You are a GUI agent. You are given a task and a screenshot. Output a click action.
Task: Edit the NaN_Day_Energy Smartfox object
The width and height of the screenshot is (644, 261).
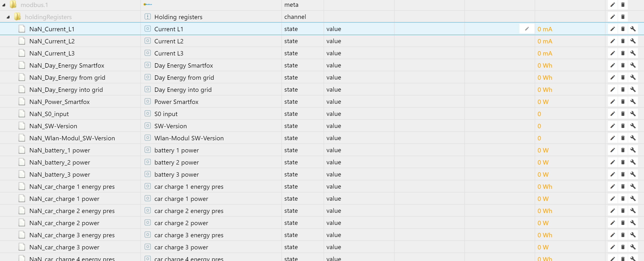[x=612, y=65]
